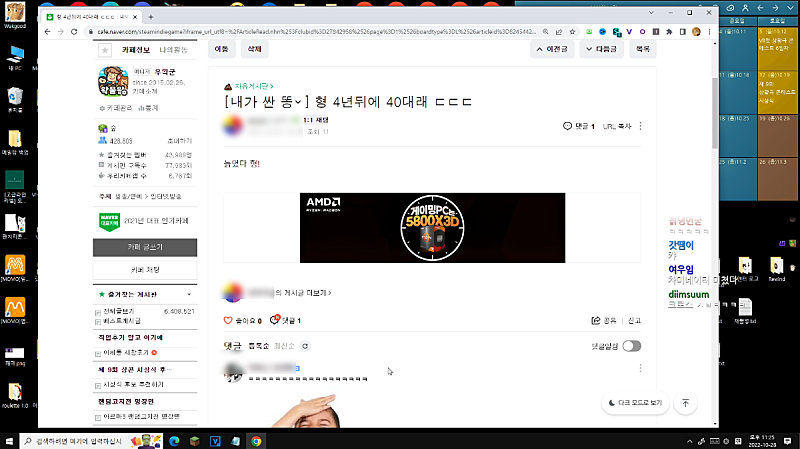Switch to dark mode view
Viewport: 800px width, 449px height.
pyautogui.click(x=635, y=403)
